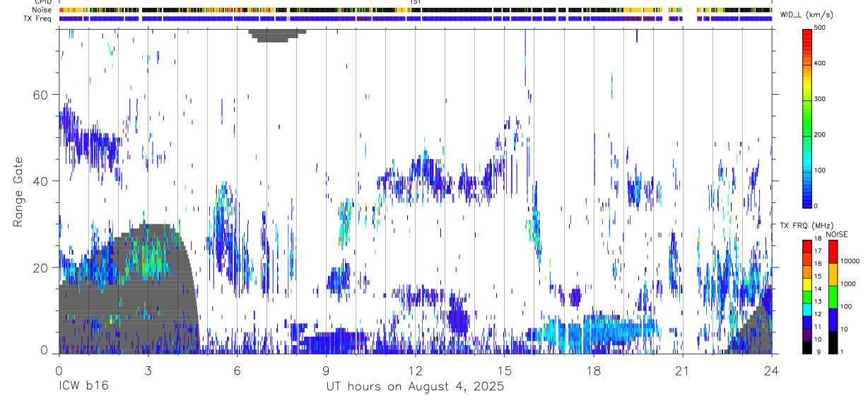Click the '1000' value on NOISE legend
This screenshot has height=401, width=868.
pyautogui.click(x=848, y=284)
